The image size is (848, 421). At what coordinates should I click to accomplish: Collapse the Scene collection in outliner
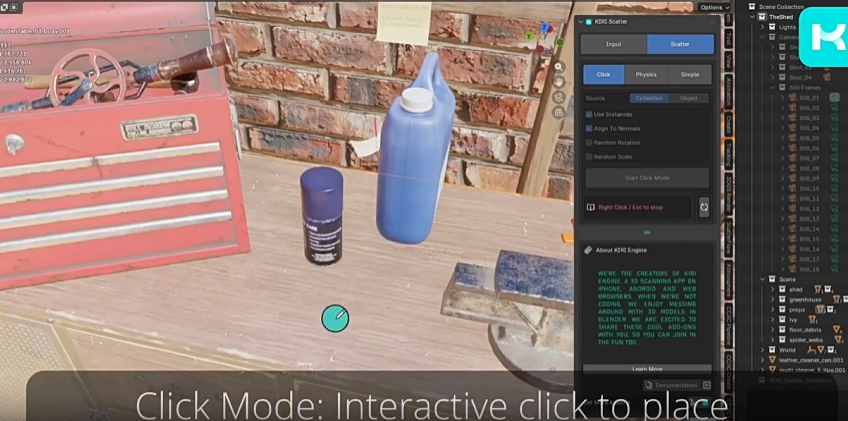tap(760, 279)
